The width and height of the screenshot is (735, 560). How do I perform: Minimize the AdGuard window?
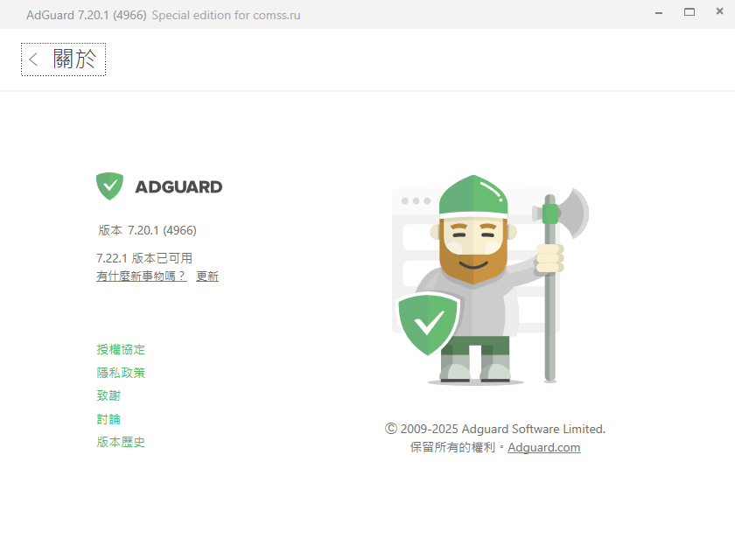pos(659,12)
